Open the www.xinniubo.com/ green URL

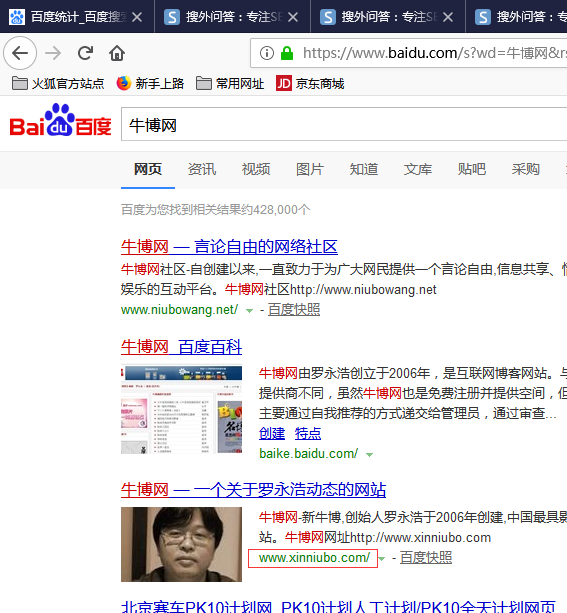tap(314, 558)
